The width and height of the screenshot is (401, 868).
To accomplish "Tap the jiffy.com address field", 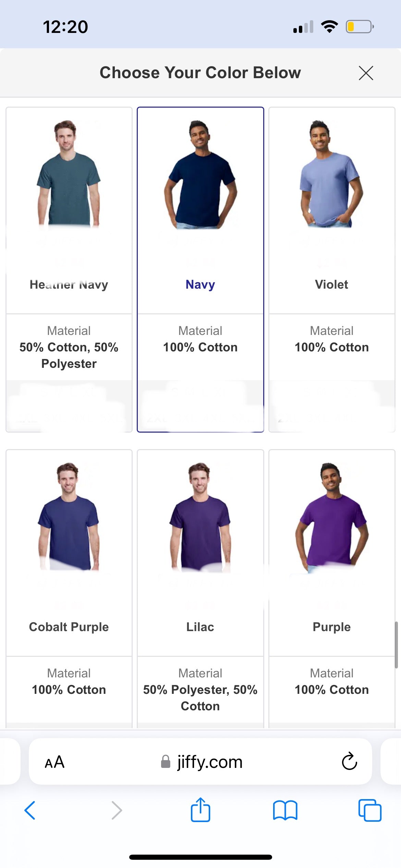I will 210,762.
